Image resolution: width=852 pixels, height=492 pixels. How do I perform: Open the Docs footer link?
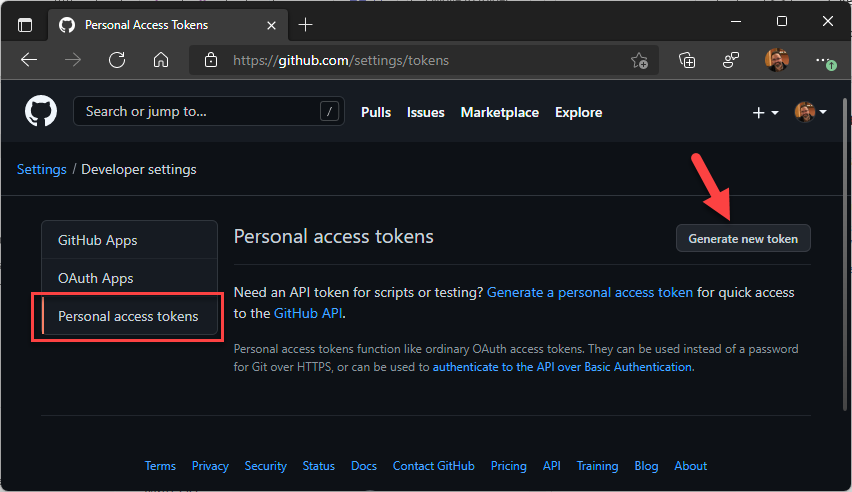click(x=364, y=466)
